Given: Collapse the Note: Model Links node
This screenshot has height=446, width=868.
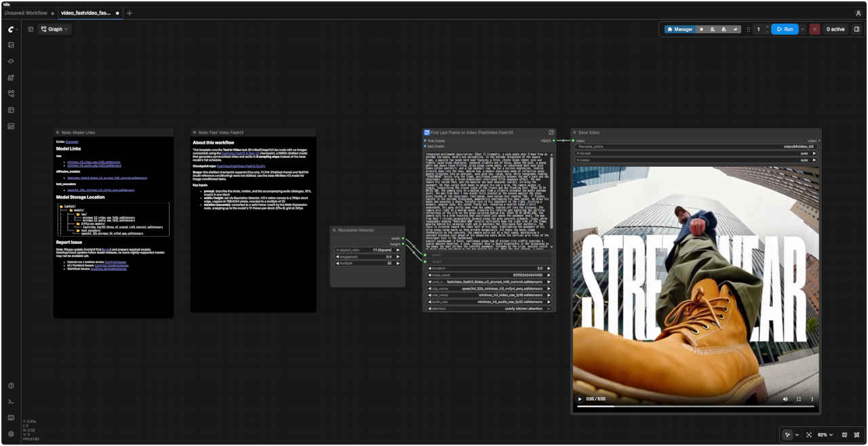Looking at the screenshot, I should click(x=58, y=132).
